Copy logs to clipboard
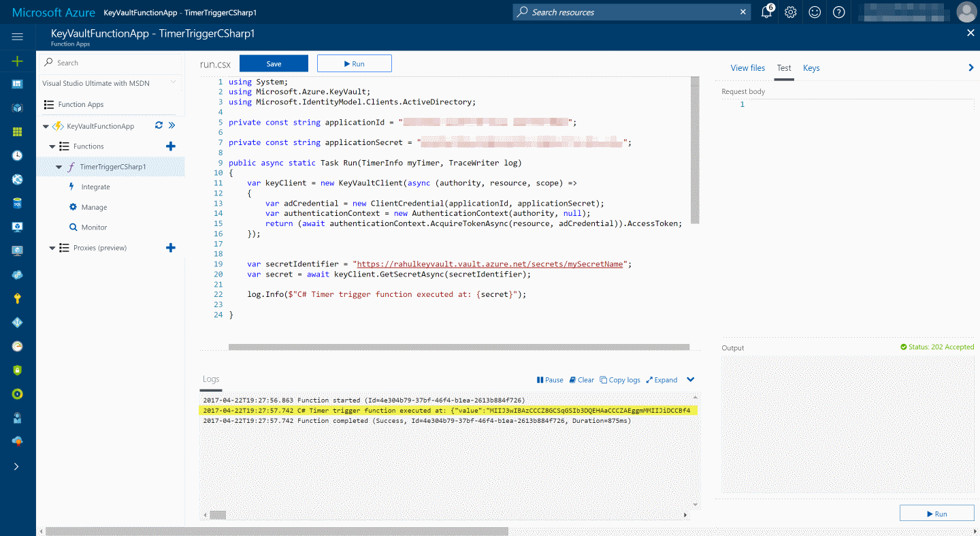Screen dimensions: 980x536 pos(620,380)
